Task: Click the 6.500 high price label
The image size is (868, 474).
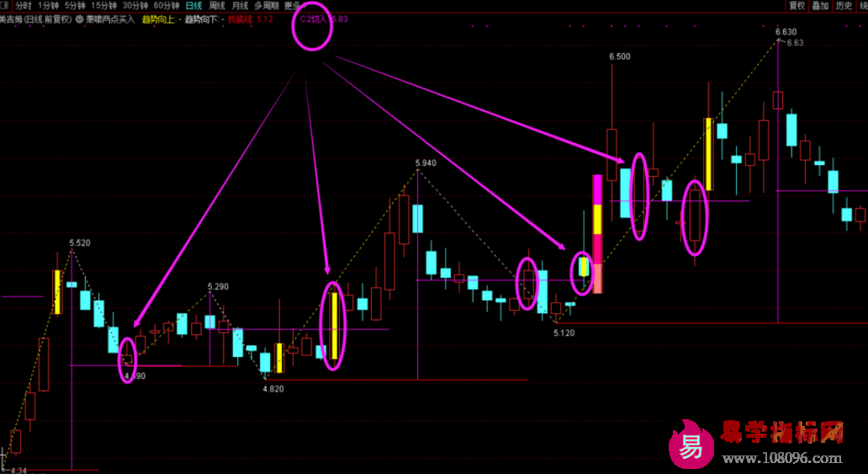Action: [x=620, y=56]
